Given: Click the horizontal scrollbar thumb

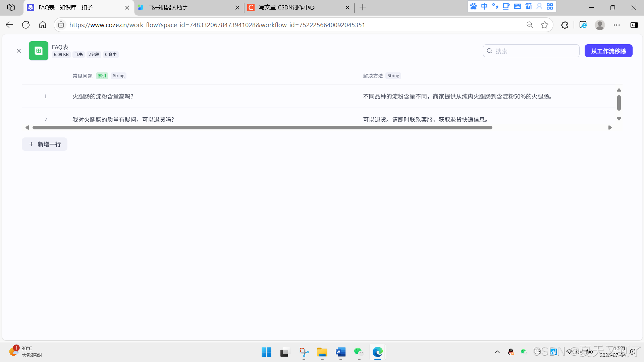Looking at the screenshot, I should point(262,128).
